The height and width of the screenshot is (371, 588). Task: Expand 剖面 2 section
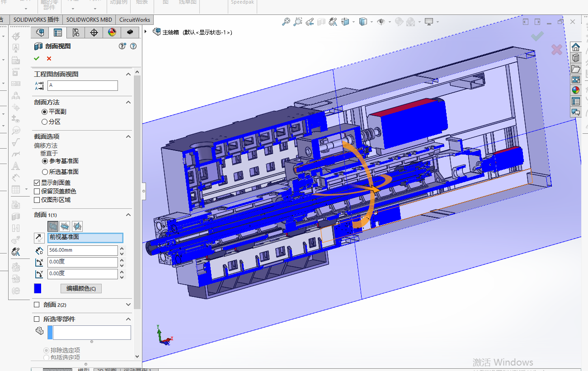(128, 305)
